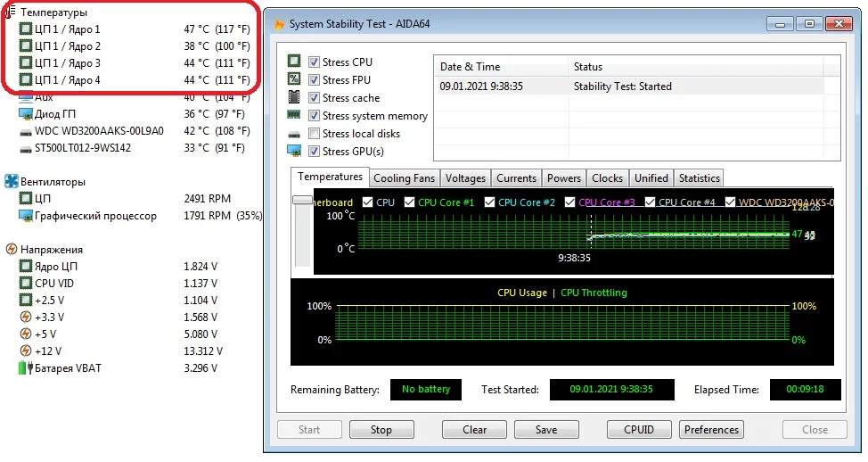Click the Save button
868x462 pixels.
coord(546,429)
